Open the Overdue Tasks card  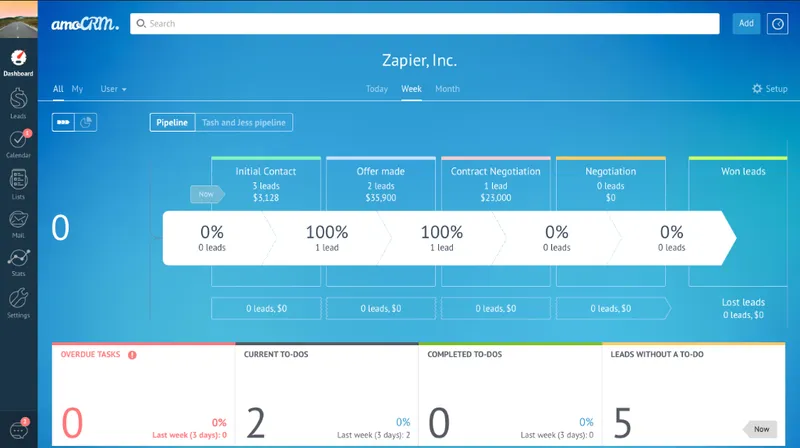click(143, 395)
